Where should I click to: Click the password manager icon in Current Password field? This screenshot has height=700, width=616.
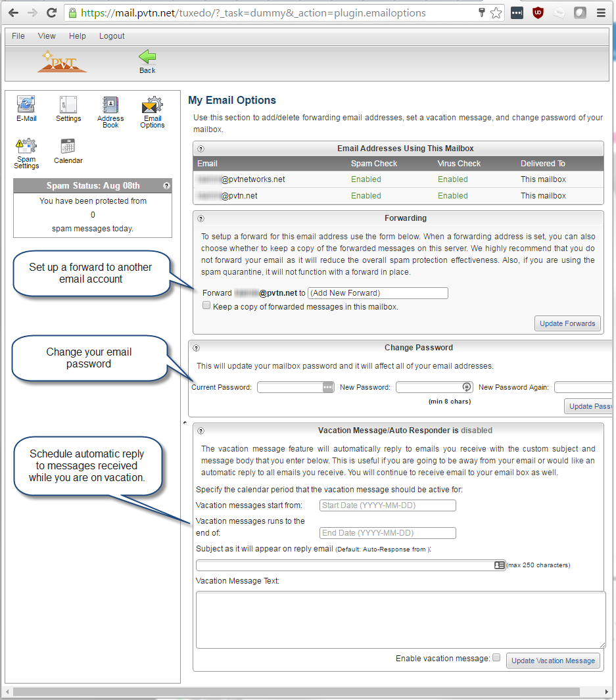[328, 387]
